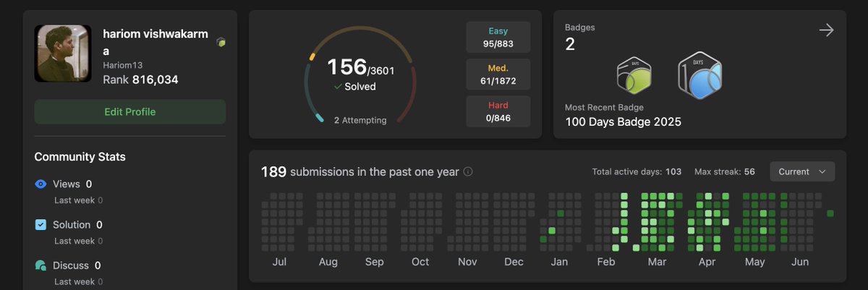Screen dimensions: 868x290
Task: Click the small cube badge icon beside the name
Action: (221, 43)
